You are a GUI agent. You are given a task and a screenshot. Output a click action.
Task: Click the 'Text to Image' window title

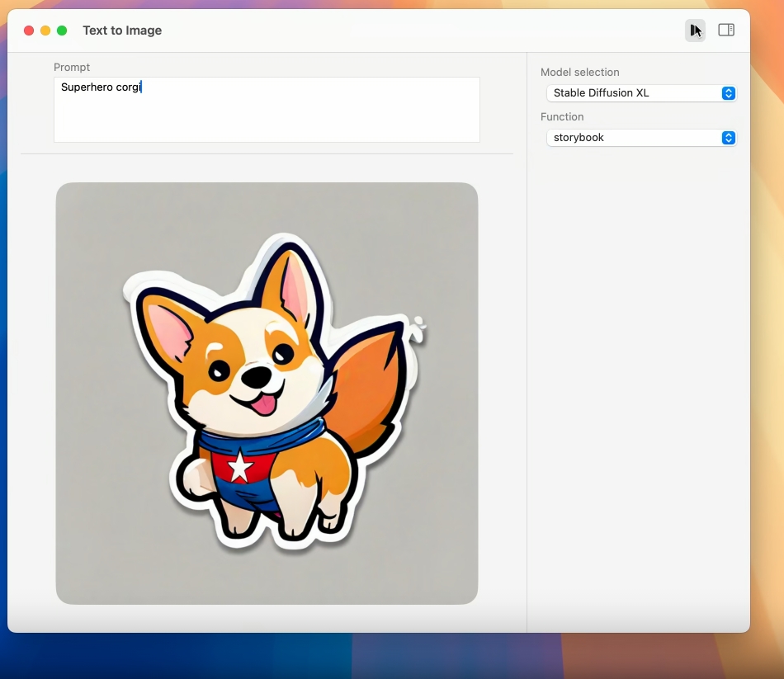point(122,31)
